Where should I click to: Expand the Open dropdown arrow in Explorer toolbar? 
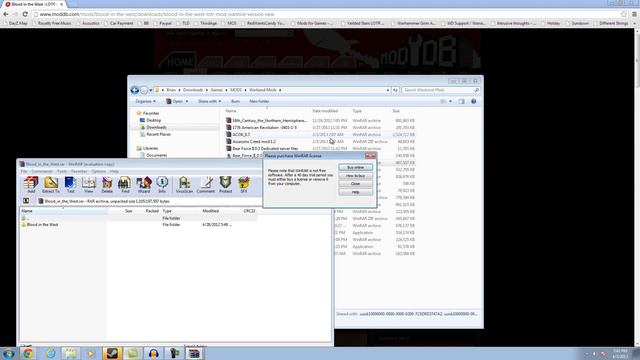point(187,101)
